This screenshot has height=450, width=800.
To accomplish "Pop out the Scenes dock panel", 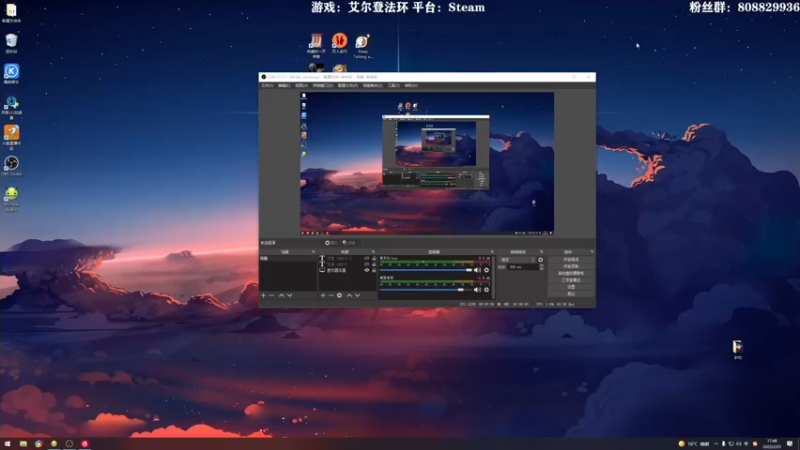I will 313,252.
